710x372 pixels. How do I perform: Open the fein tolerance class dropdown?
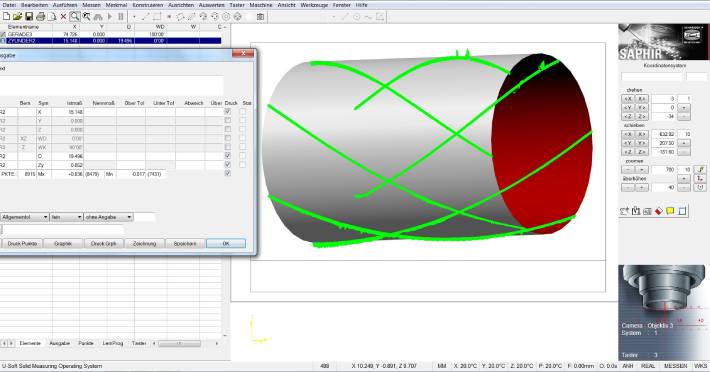point(67,217)
